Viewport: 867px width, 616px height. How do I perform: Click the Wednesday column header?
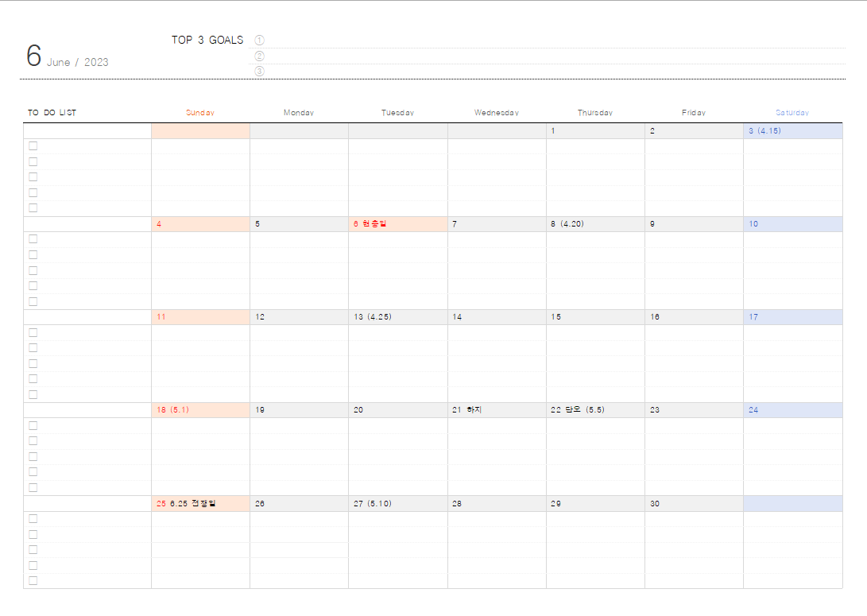pyautogui.click(x=497, y=112)
